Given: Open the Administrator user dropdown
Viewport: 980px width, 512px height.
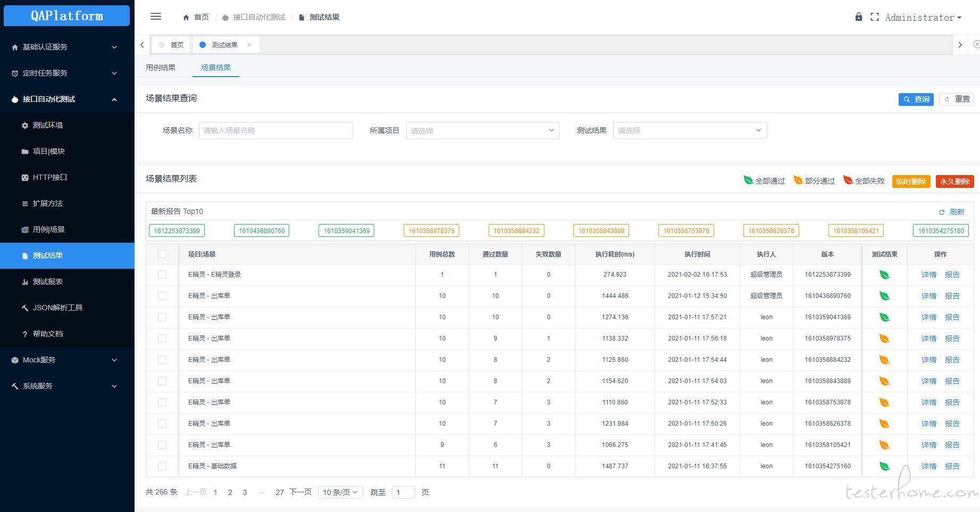Looking at the screenshot, I should (923, 18).
